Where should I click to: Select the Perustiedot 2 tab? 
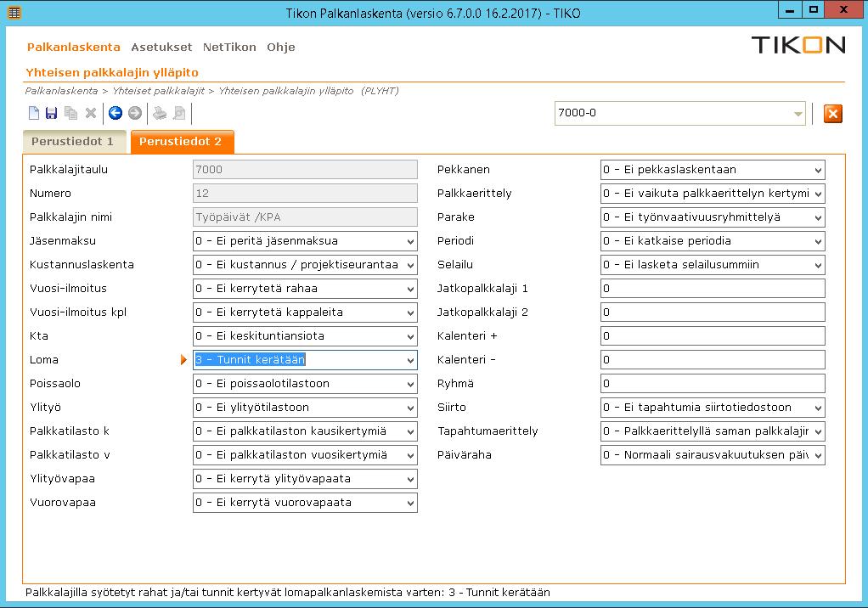point(182,142)
